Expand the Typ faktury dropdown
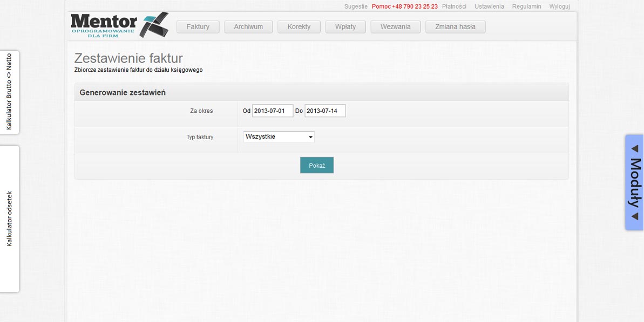The height and width of the screenshot is (322, 644). (x=279, y=137)
